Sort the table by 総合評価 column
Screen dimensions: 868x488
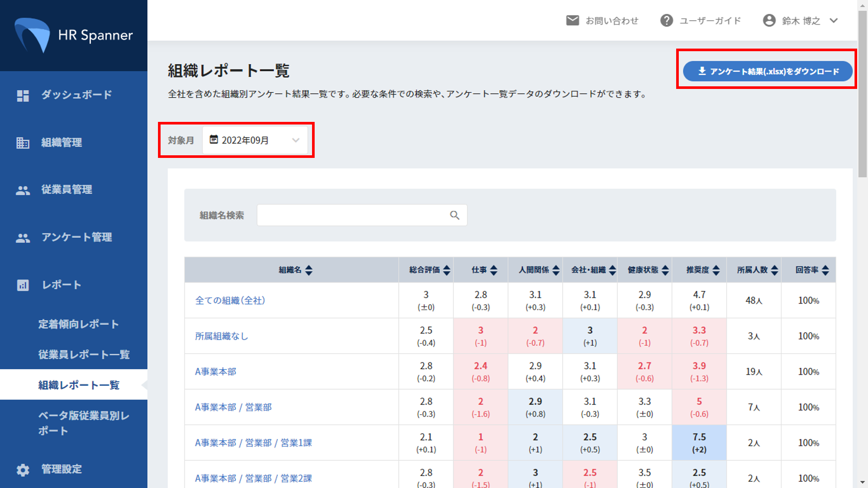[447, 269]
